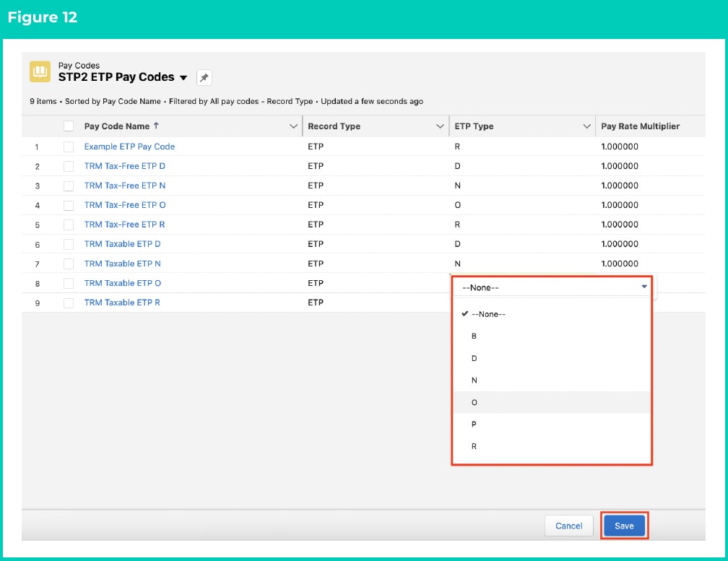Open the Example ETP Pay Code record

pos(129,147)
